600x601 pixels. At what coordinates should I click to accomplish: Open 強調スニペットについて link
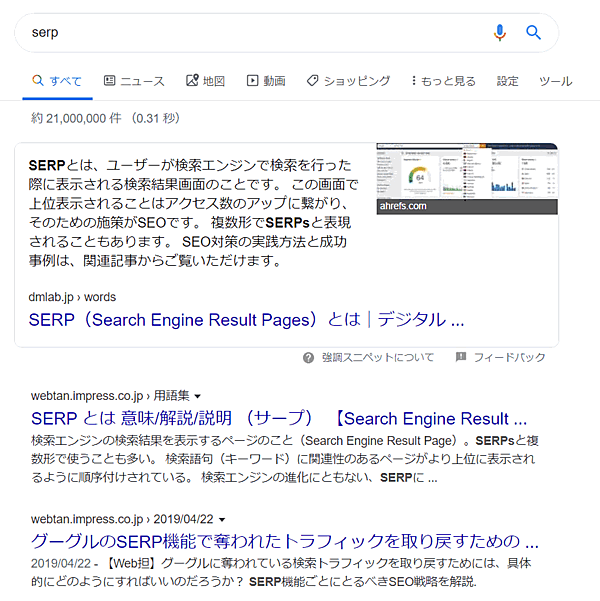(x=378, y=358)
